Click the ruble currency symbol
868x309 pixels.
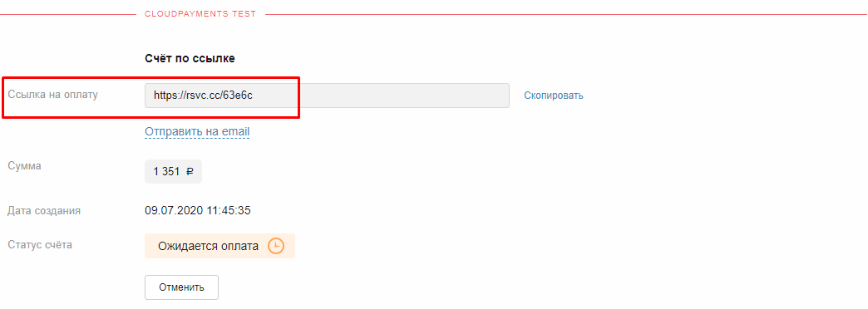click(x=190, y=172)
